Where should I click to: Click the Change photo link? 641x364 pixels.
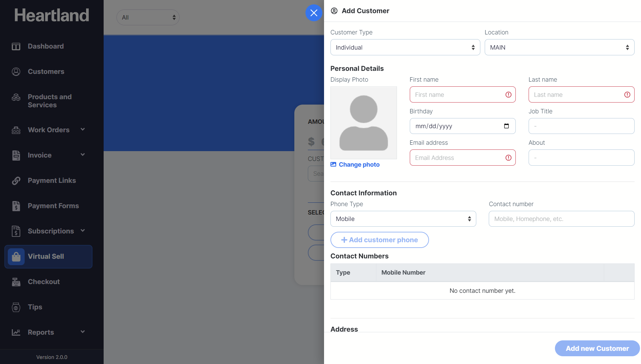point(359,165)
